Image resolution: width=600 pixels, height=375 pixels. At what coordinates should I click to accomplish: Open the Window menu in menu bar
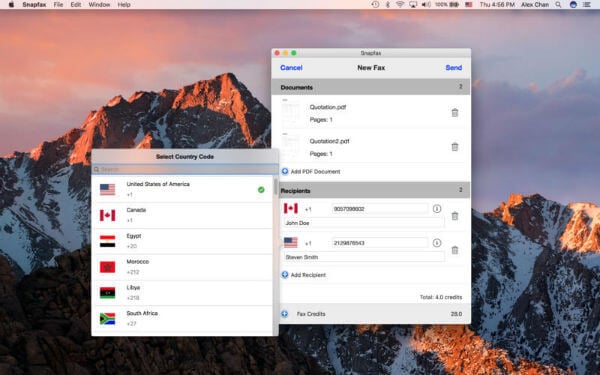[99, 5]
